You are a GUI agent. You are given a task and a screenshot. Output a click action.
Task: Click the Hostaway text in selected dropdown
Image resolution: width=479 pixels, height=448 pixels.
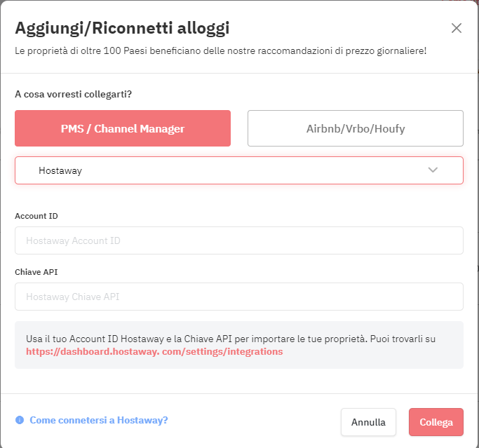tap(60, 170)
